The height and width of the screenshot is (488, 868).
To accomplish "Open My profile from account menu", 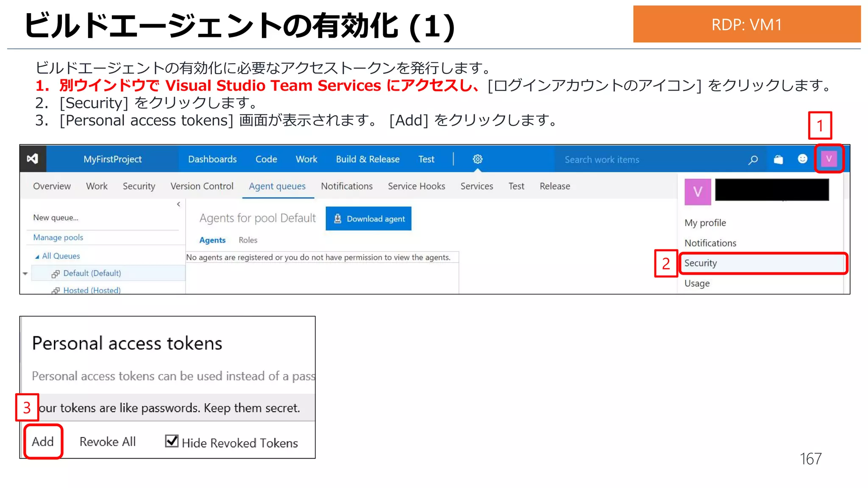I will [705, 223].
